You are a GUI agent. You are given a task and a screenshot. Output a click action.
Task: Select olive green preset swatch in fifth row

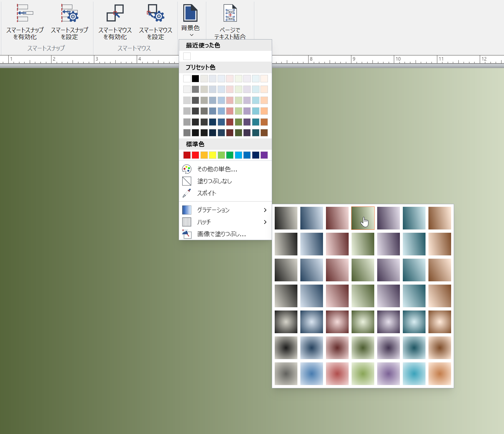pyautogui.click(x=238, y=122)
